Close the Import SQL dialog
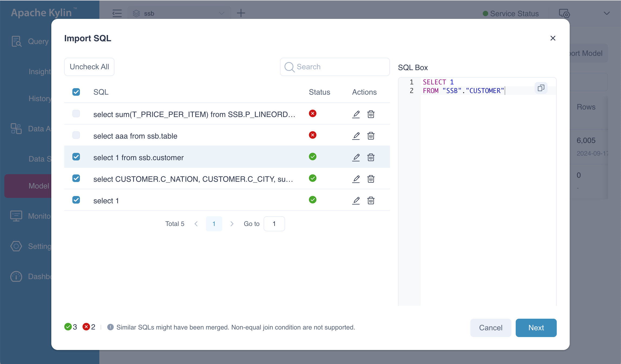The height and width of the screenshot is (364, 621). pos(553,38)
